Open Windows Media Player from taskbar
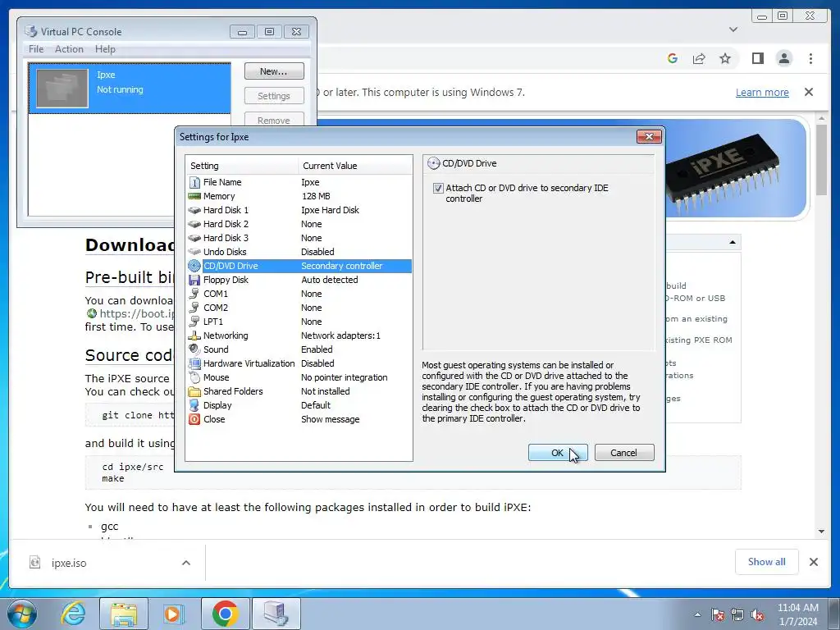Screen dimensions: 840x630 pyautogui.click(x=174, y=614)
